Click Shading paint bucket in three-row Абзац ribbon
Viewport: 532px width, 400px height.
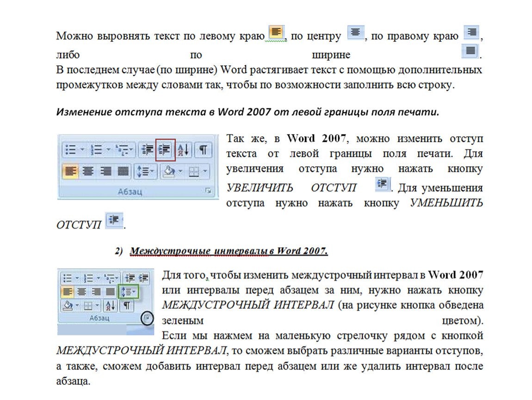point(68,306)
